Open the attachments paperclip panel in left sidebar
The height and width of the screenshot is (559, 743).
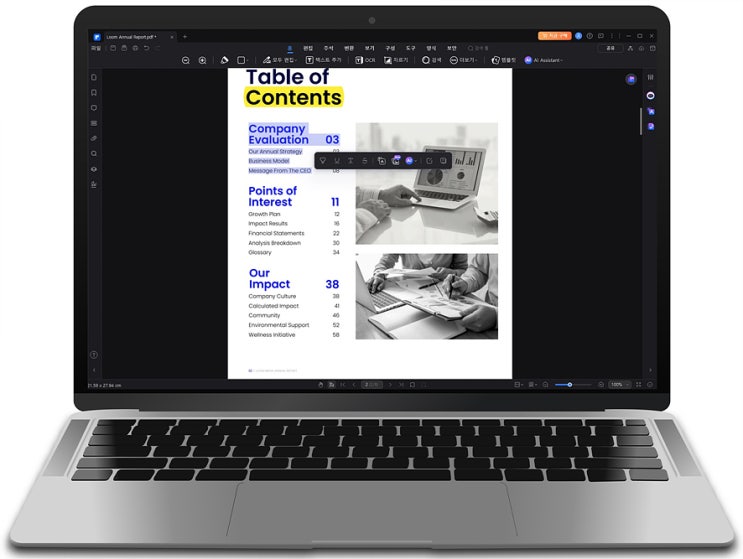click(94, 138)
